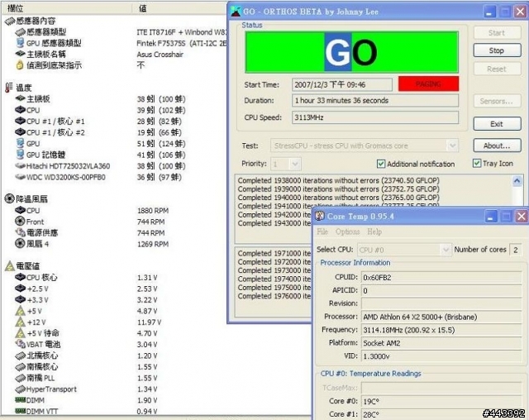Click the CPU fan icon at 1880 RPM
The image size is (529, 420).
20,210
